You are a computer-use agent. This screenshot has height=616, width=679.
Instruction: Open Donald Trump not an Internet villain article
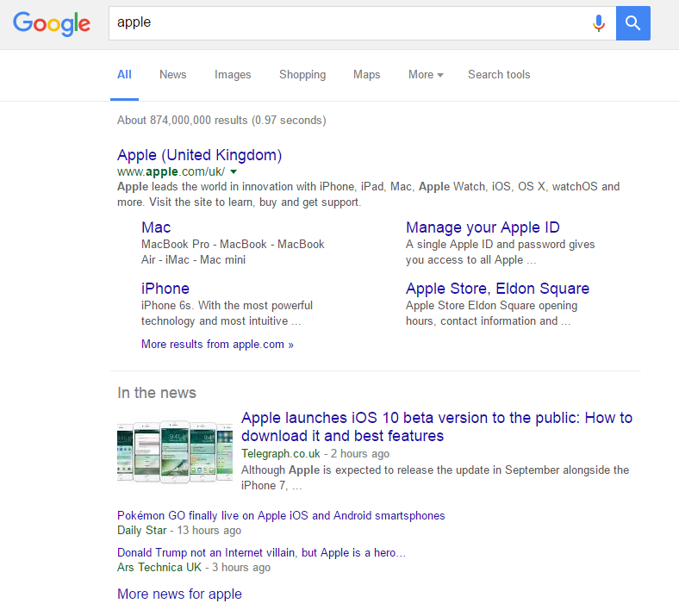point(262,553)
